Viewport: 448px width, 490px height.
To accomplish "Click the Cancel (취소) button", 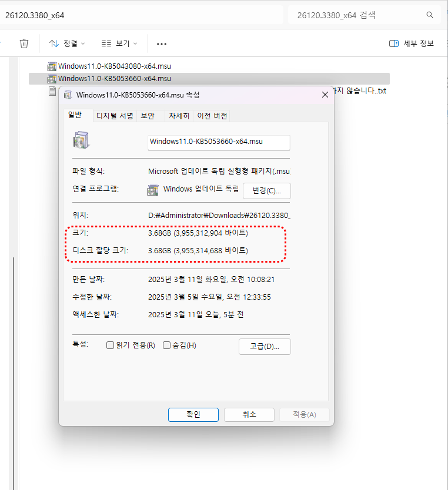I will click(x=249, y=415).
